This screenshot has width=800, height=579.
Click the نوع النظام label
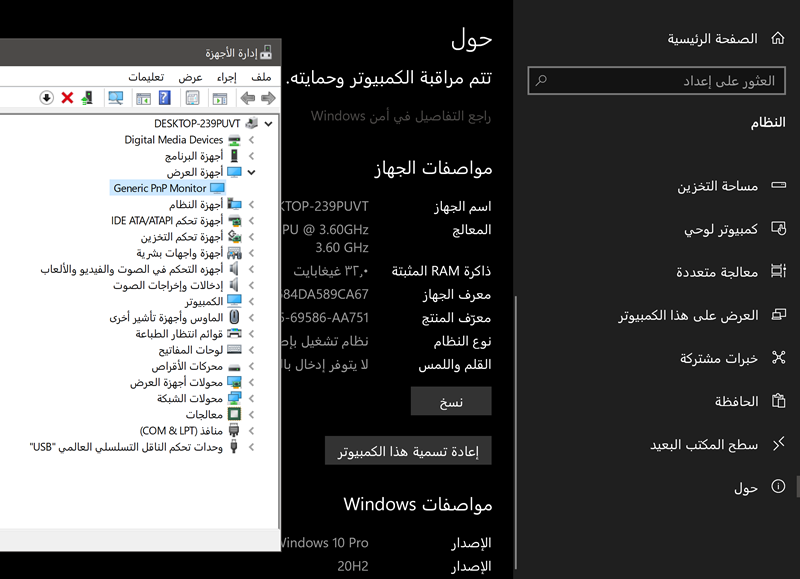coord(463,341)
